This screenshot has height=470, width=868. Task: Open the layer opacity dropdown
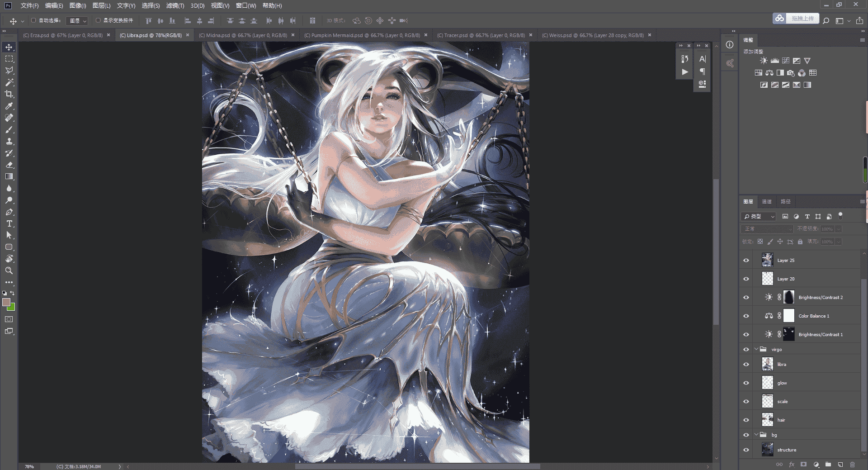(839, 229)
